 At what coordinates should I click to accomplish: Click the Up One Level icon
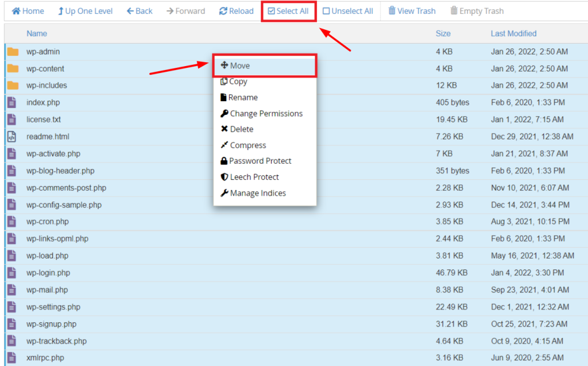pyautogui.click(x=85, y=10)
